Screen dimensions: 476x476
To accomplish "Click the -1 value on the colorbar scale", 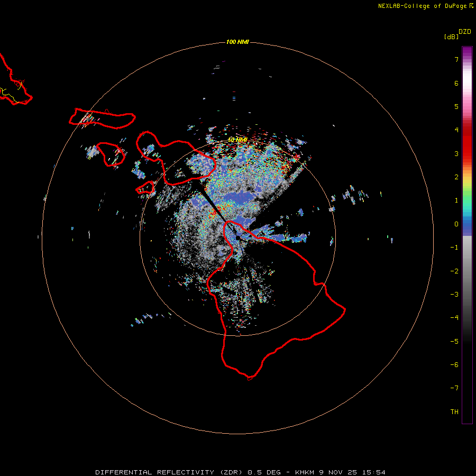I will click(454, 248).
